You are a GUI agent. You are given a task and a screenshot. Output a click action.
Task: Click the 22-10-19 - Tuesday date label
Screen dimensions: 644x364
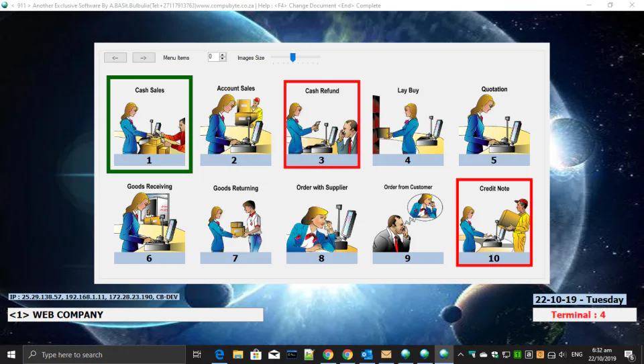(580, 300)
